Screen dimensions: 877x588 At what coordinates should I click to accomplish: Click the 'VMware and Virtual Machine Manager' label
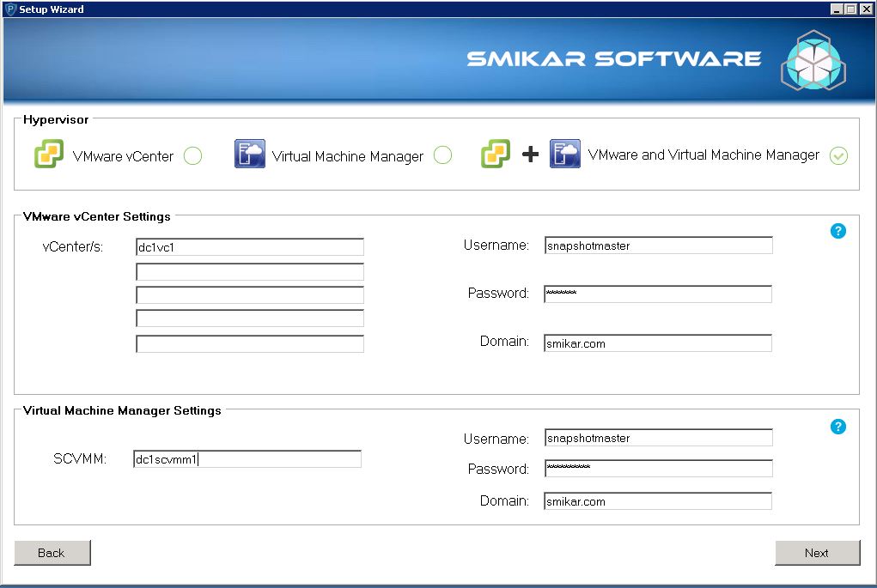pyautogui.click(x=703, y=155)
